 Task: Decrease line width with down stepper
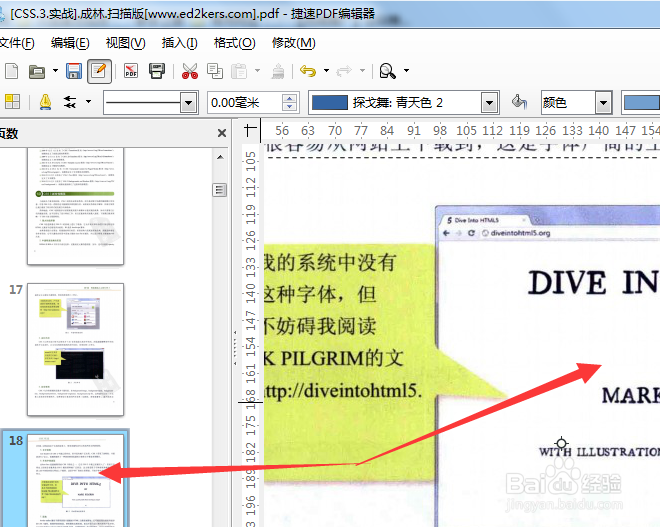click(x=290, y=107)
